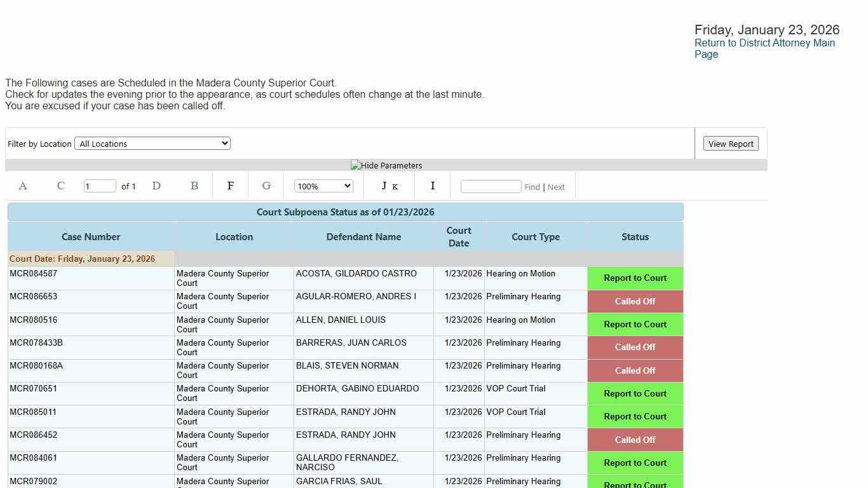
Task: Click the 'F' back-to-parent report icon
Action: (x=231, y=186)
